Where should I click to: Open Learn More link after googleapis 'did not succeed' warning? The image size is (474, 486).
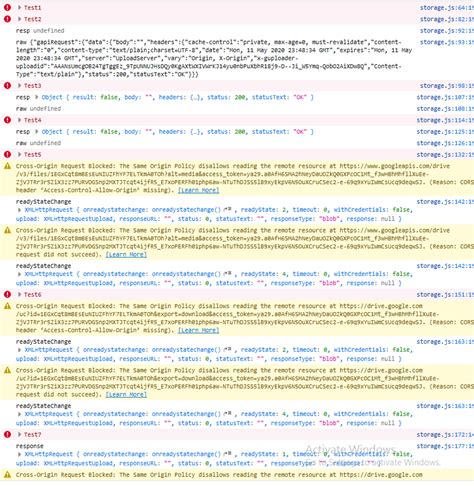(x=126, y=254)
